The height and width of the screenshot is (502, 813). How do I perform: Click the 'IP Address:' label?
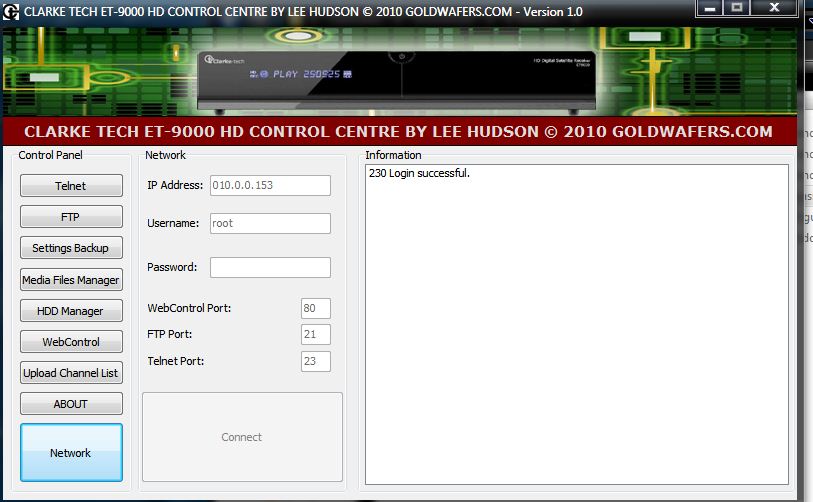pyautogui.click(x=175, y=185)
